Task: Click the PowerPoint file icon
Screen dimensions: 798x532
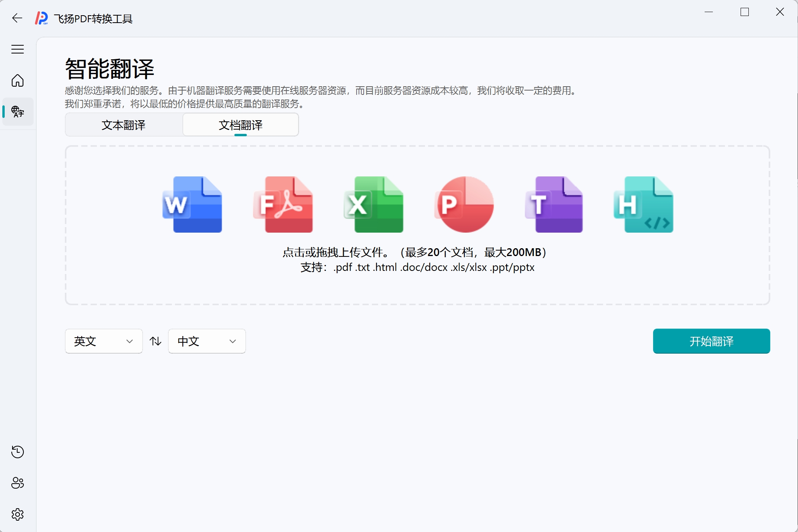Action: coord(464,205)
